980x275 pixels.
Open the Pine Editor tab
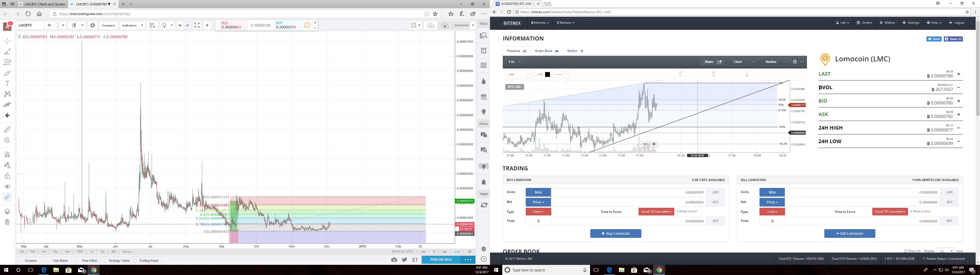coord(90,260)
